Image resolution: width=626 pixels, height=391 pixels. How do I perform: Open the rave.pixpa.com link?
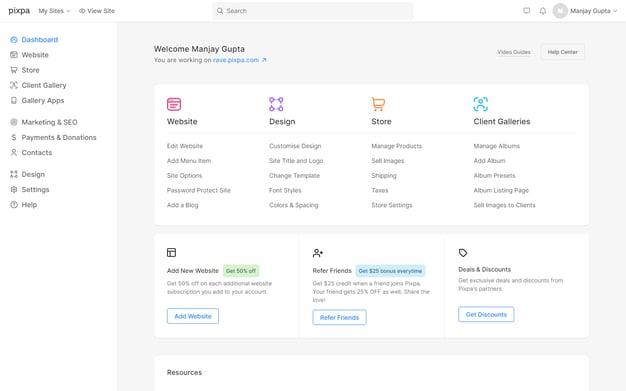click(x=236, y=60)
